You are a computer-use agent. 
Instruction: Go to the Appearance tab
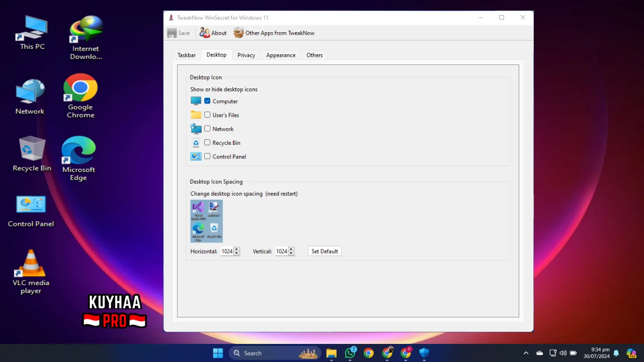tap(281, 55)
